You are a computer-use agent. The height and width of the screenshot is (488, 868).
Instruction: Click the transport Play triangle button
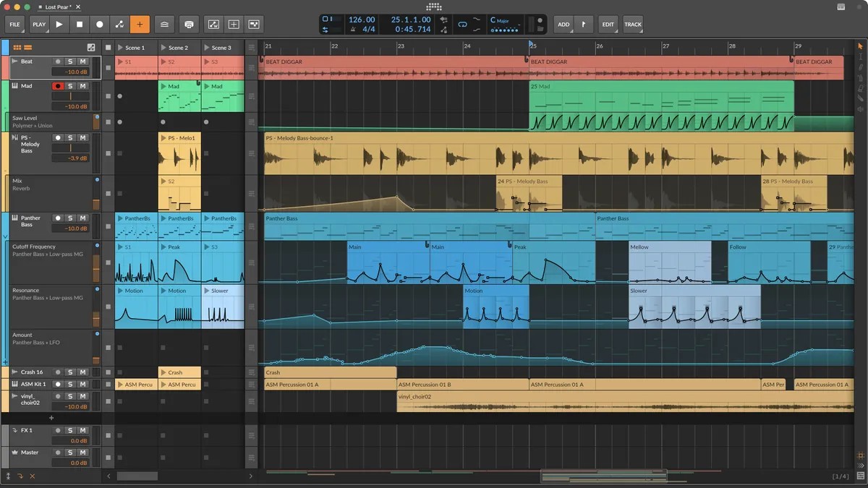tap(59, 25)
